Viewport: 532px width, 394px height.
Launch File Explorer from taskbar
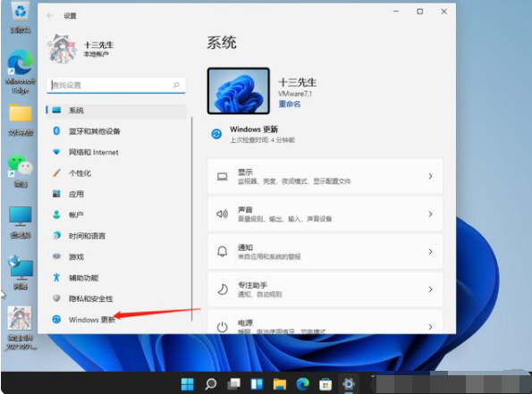[x=280, y=384]
